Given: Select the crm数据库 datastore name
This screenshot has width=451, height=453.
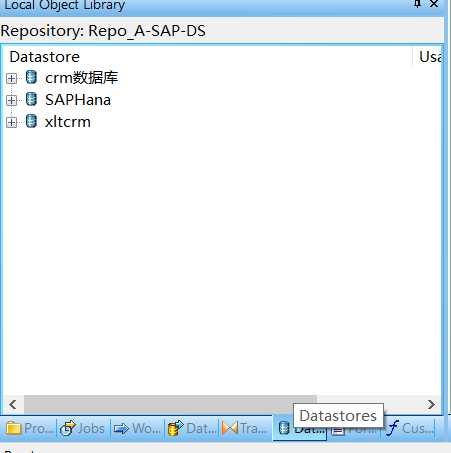Looking at the screenshot, I should coord(81,78).
